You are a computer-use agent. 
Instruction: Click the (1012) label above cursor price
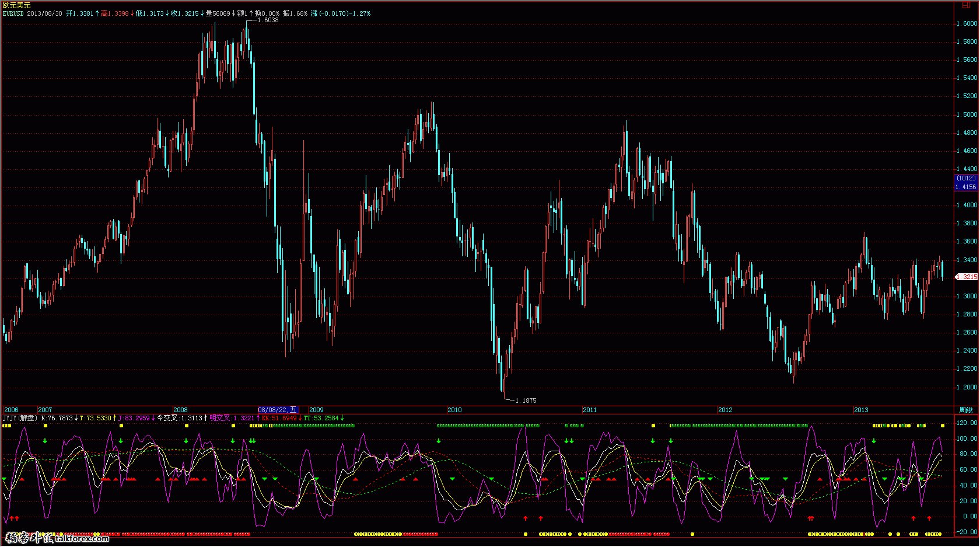[x=966, y=179]
